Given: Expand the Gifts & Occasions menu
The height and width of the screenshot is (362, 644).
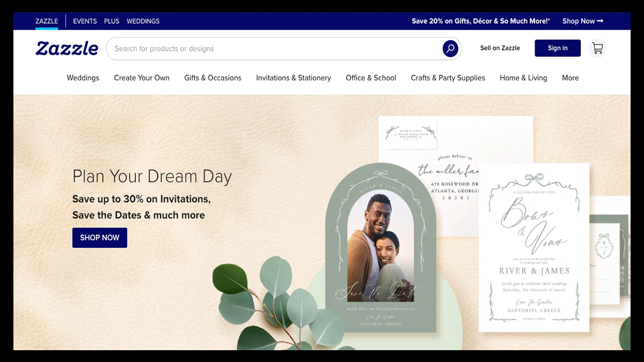Looking at the screenshot, I should [213, 78].
